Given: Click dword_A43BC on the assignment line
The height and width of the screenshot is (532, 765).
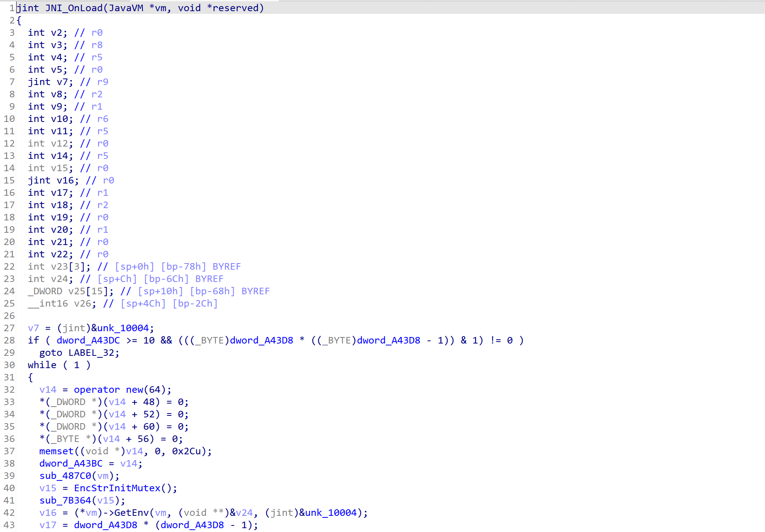Looking at the screenshot, I should [x=71, y=464].
